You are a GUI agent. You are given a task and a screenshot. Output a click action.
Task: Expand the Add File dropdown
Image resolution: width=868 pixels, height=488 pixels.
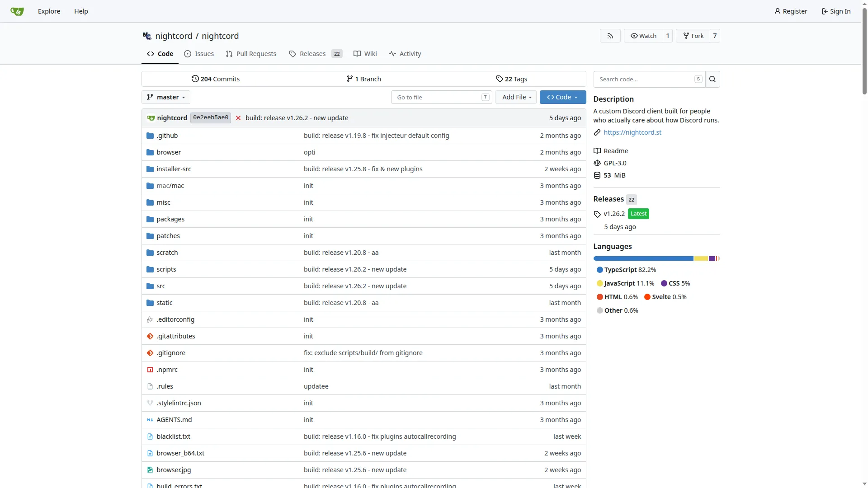point(516,97)
